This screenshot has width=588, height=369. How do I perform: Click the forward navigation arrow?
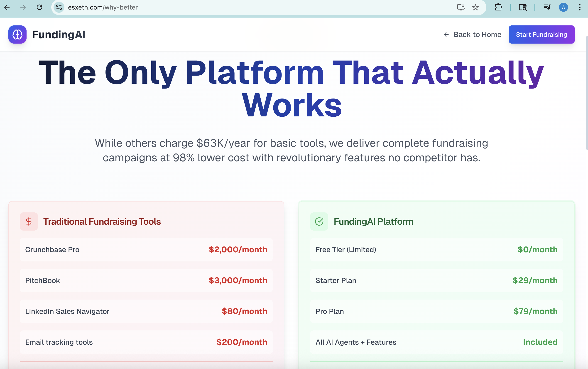tap(23, 7)
